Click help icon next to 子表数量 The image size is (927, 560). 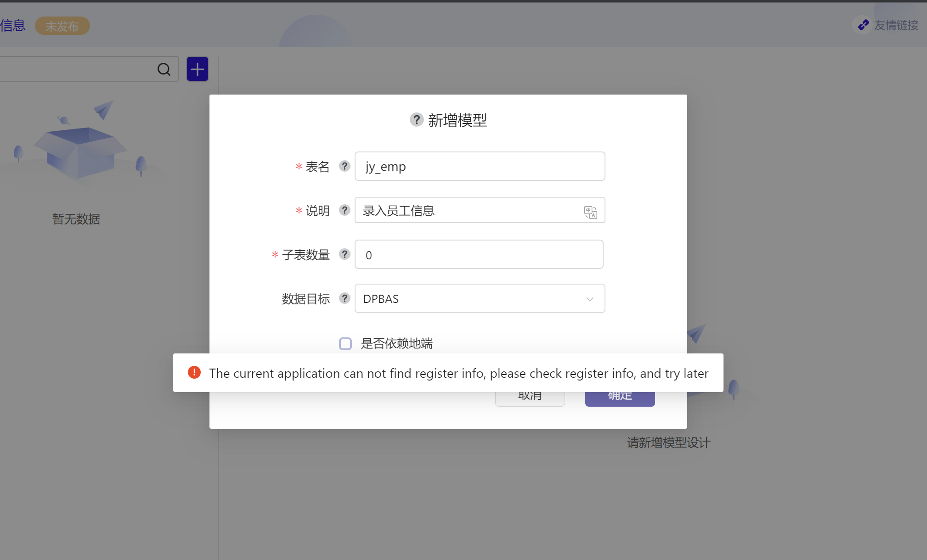pos(345,254)
